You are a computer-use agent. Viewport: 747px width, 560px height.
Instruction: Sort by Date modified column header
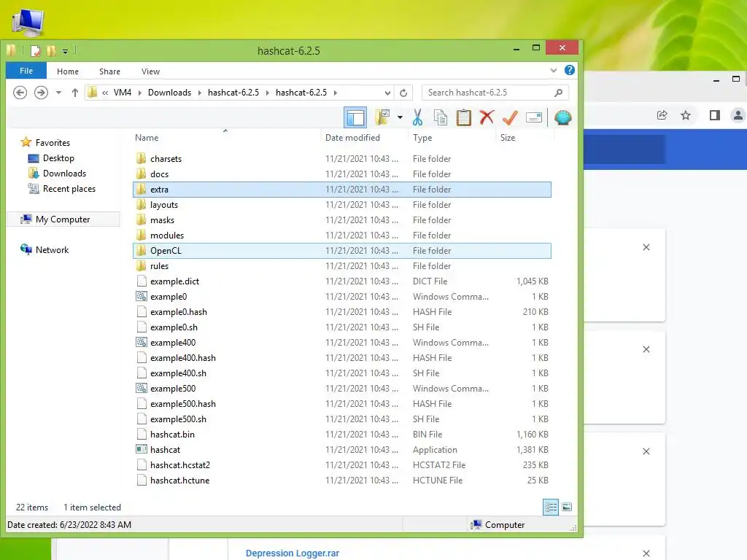pos(352,138)
